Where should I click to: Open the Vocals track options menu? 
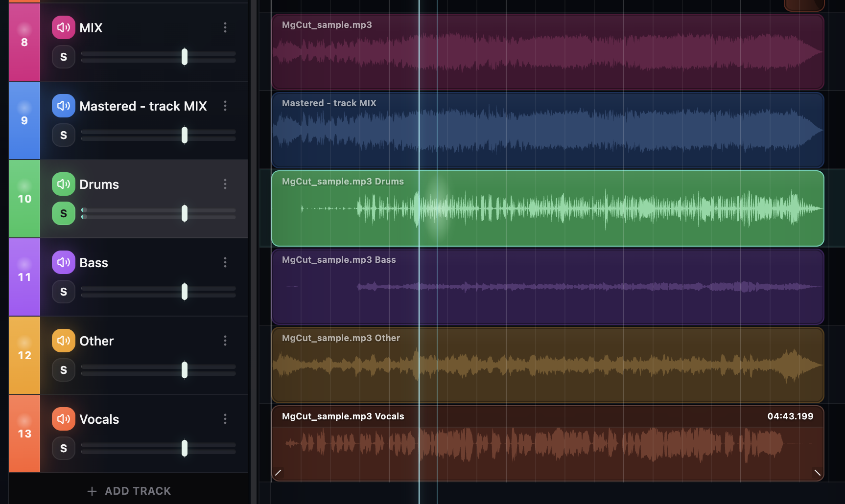point(225,419)
